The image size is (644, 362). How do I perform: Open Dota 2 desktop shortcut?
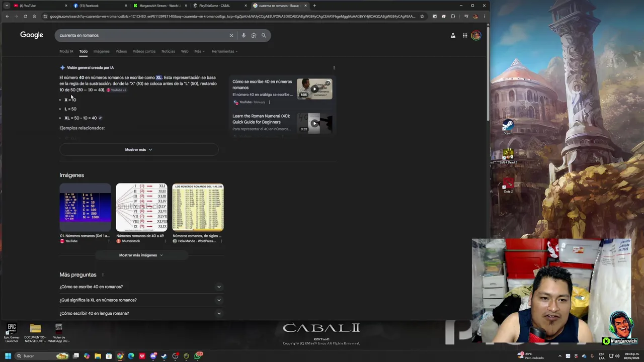(508, 185)
